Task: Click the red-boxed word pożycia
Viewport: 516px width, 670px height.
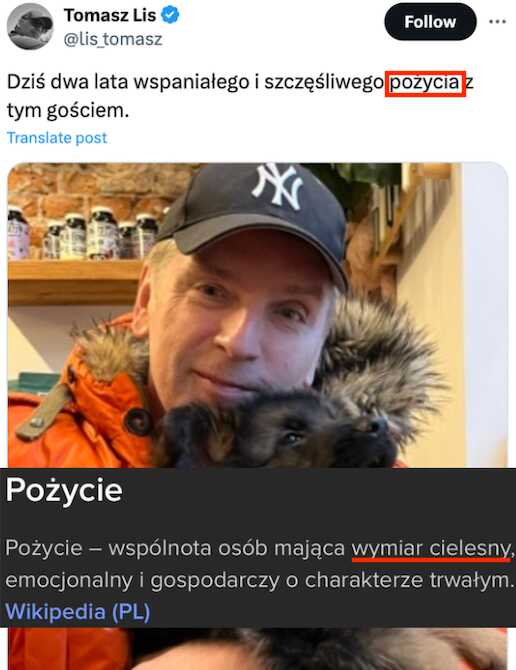Action: (x=425, y=83)
